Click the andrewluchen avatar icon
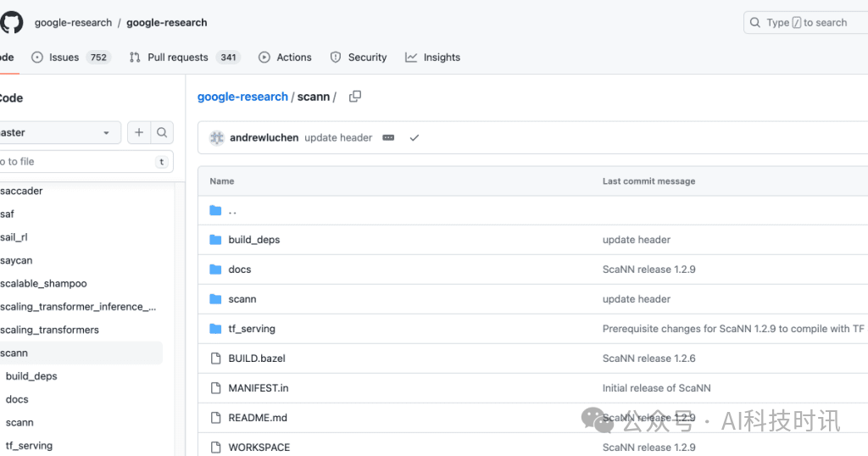Image resolution: width=868 pixels, height=456 pixels. [217, 138]
